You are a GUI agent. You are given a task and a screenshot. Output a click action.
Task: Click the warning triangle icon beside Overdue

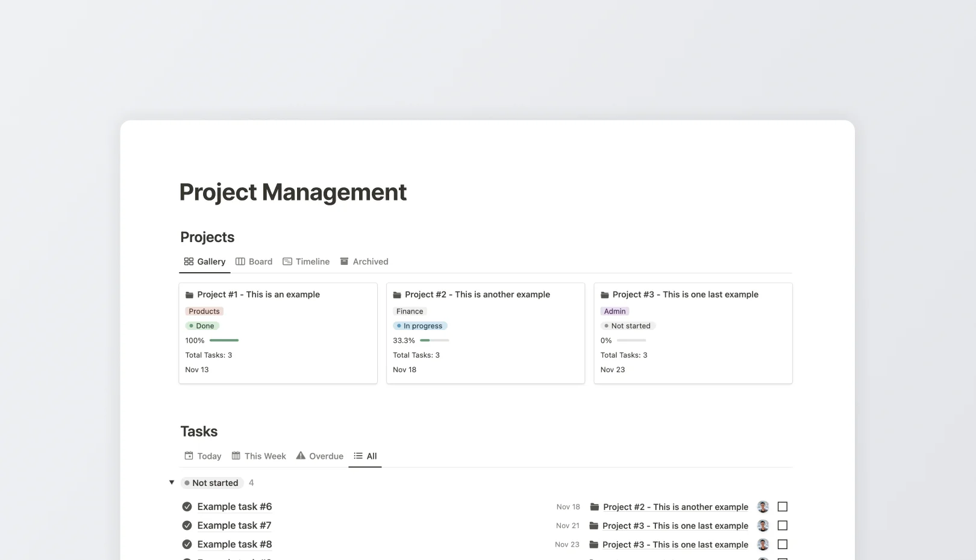point(300,456)
